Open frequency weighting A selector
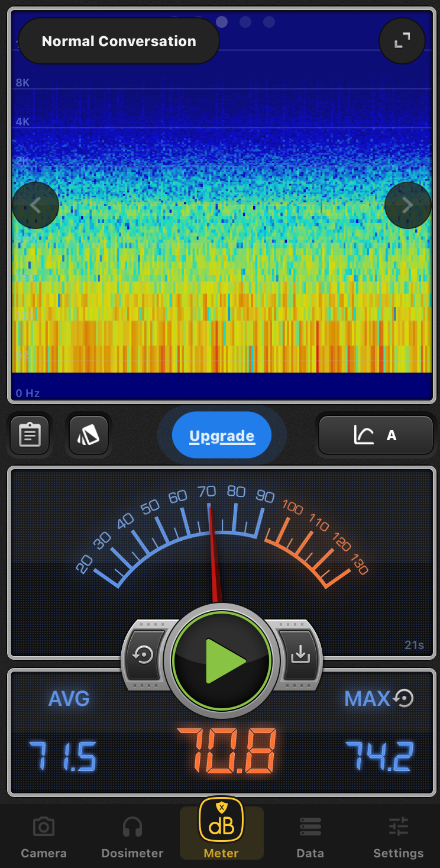The width and height of the screenshot is (440, 868). click(x=376, y=435)
